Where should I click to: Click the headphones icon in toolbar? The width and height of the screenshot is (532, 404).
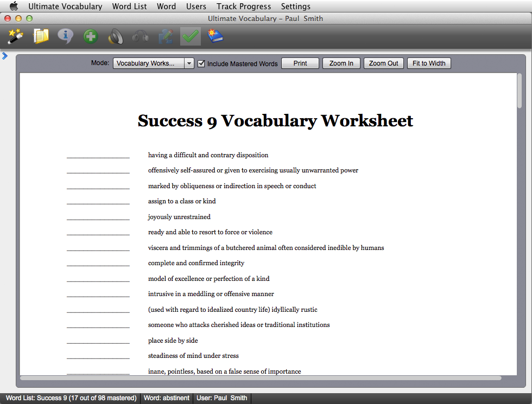pyautogui.click(x=141, y=36)
